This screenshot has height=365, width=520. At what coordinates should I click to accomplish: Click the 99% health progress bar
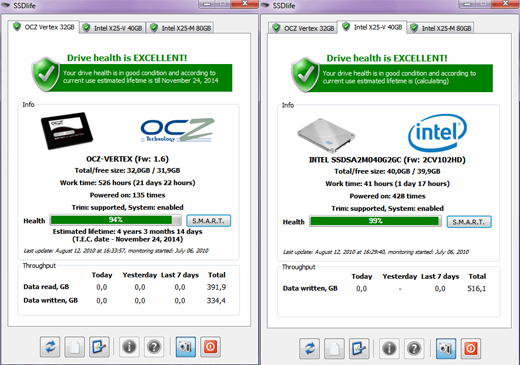pyautogui.click(x=375, y=221)
